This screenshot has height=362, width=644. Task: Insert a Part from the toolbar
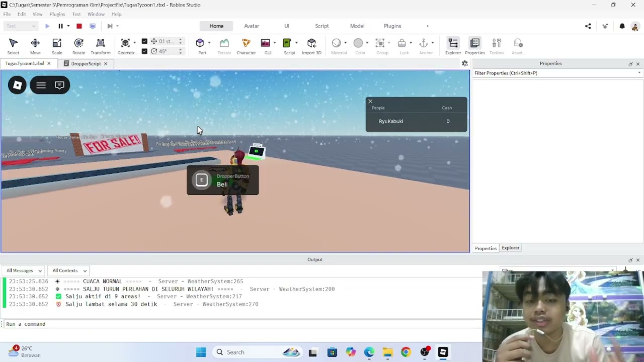click(x=200, y=46)
